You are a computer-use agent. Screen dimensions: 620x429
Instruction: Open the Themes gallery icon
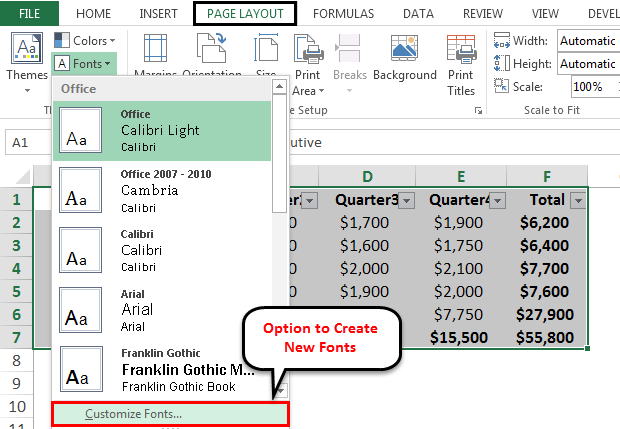(x=26, y=48)
